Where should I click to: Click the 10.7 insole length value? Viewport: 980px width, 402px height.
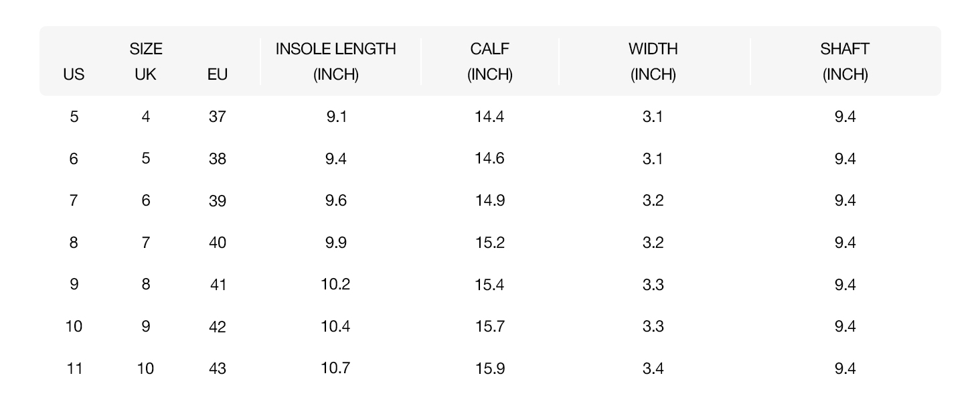click(x=335, y=368)
